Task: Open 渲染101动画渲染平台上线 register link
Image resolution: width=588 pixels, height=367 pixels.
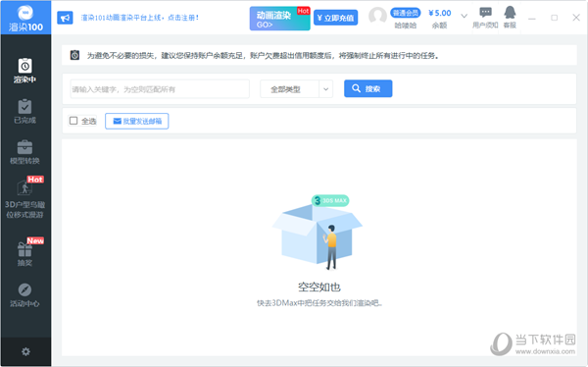Action: pyautogui.click(x=140, y=18)
